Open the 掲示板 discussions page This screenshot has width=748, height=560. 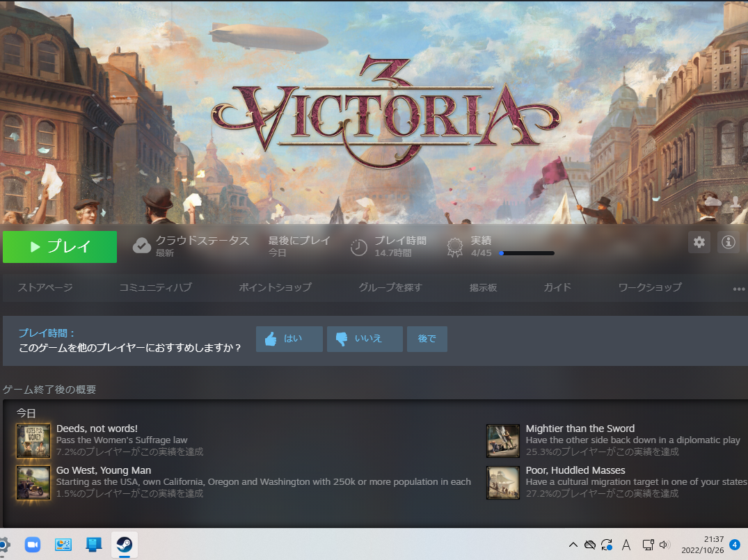(x=484, y=287)
